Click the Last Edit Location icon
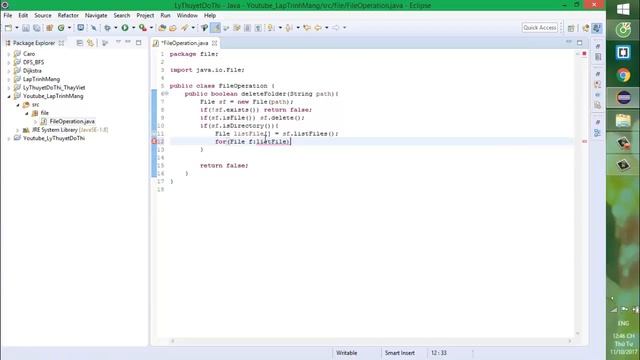 click(307, 28)
